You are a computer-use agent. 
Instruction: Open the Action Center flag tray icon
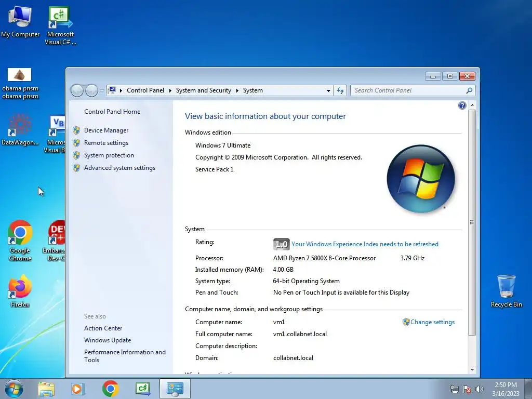click(467, 389)
